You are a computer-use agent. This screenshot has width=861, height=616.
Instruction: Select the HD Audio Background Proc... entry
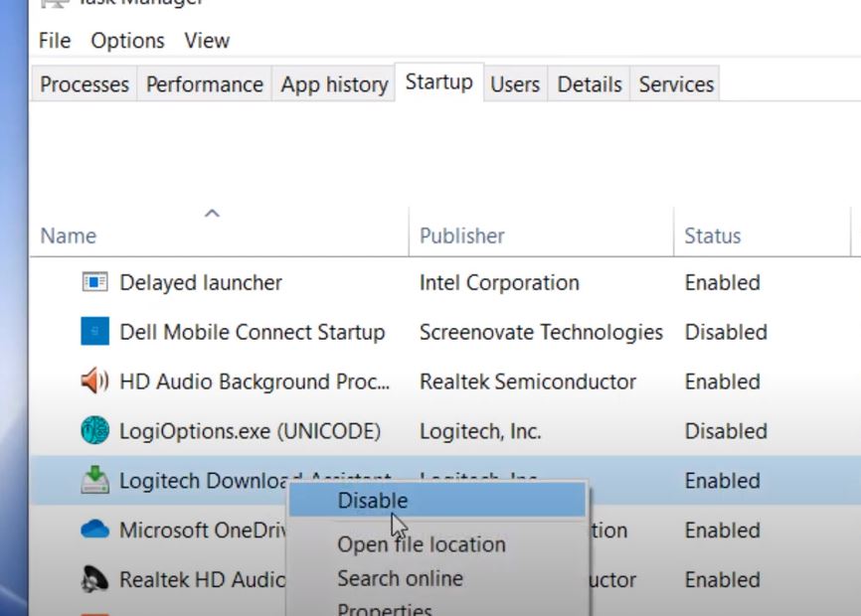255,382
